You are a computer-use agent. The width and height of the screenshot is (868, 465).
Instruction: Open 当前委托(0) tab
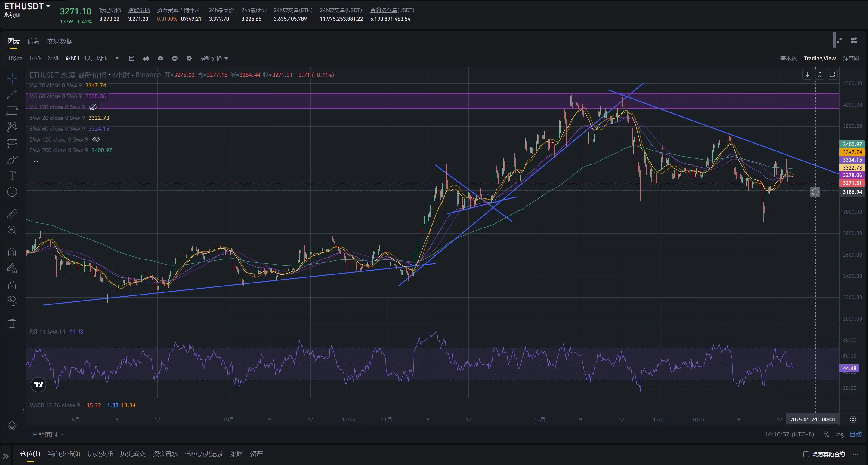pyautogui.click(x=64, y=454)
